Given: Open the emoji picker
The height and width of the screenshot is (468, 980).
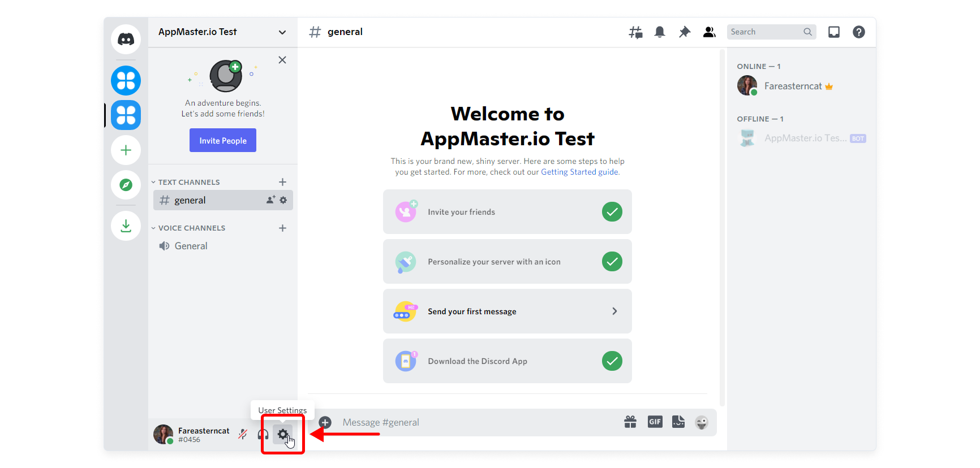Looking at the screenshot, I should click(x=702, y=422).
